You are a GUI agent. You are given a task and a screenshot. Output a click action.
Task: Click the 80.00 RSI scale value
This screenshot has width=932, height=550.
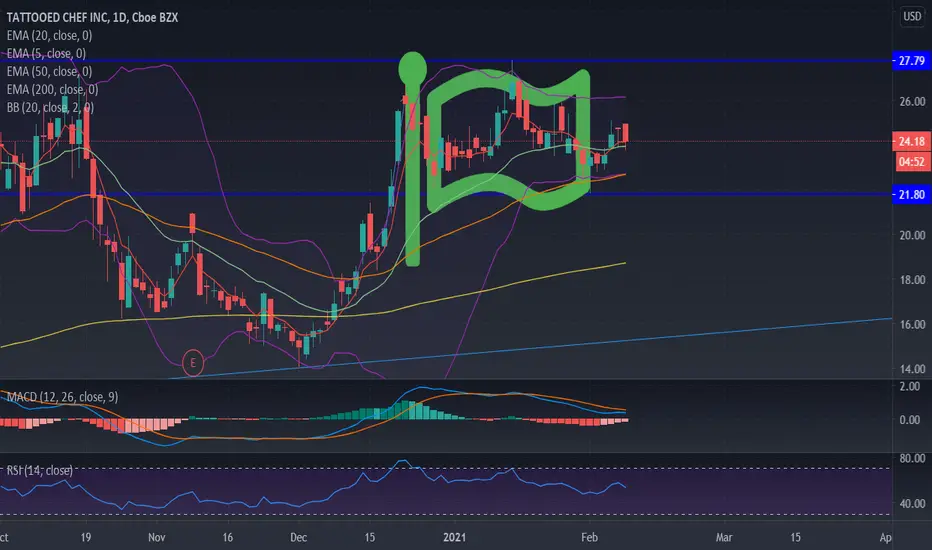(x=912, y=458)
